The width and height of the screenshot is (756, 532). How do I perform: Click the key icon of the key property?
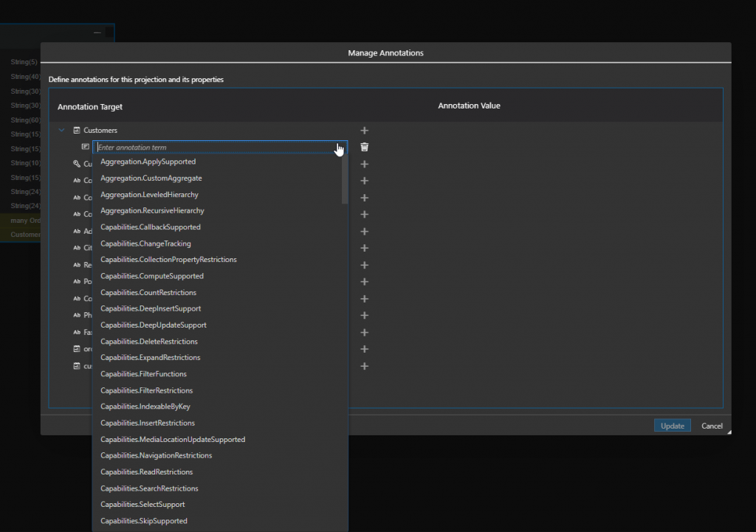[x=77, y=164]
